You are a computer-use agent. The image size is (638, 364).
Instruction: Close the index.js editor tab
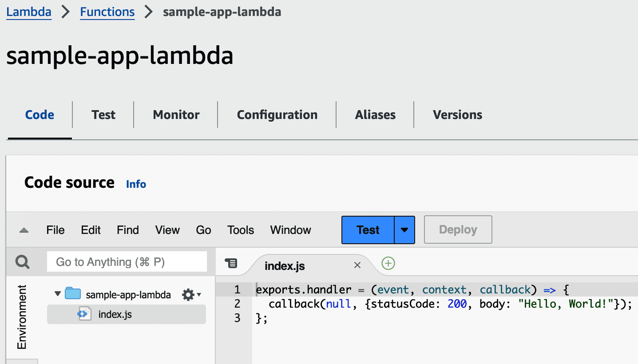pos(357,265)
